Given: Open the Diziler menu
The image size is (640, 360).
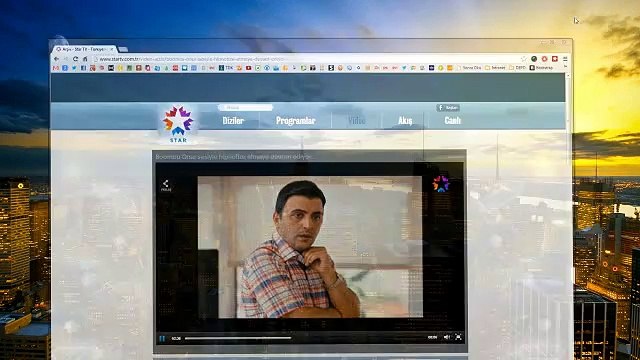Looking at the screenshot, I should click(233, 120).
